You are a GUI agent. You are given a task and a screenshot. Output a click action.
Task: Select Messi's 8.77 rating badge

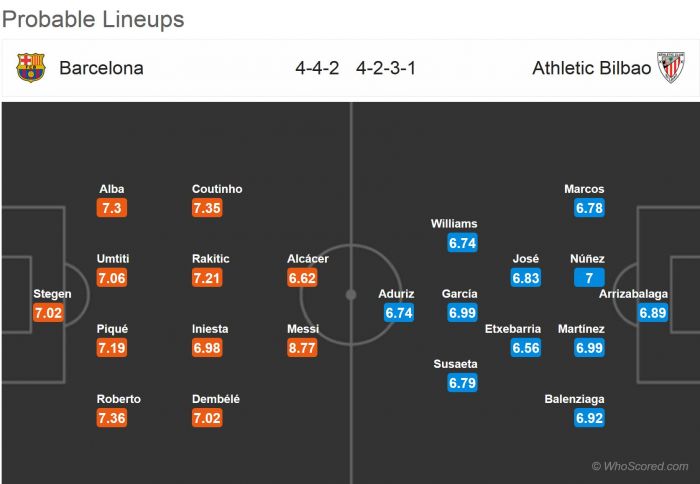[x=303, y=348]
